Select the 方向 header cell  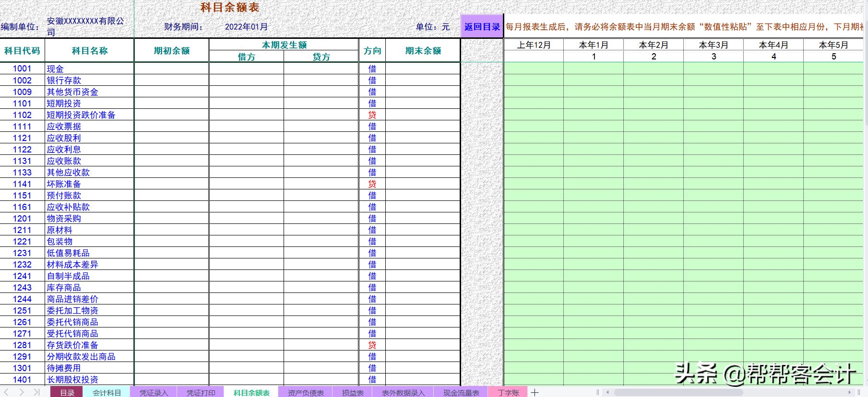click(x=372, y=50)
